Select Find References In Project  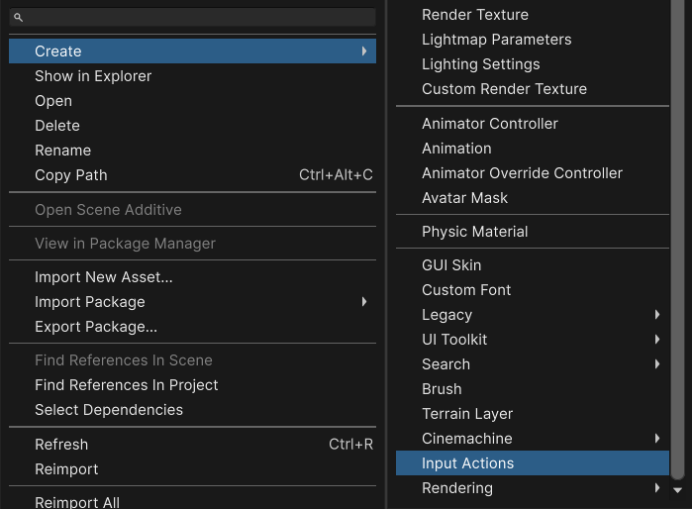point(126,385)
